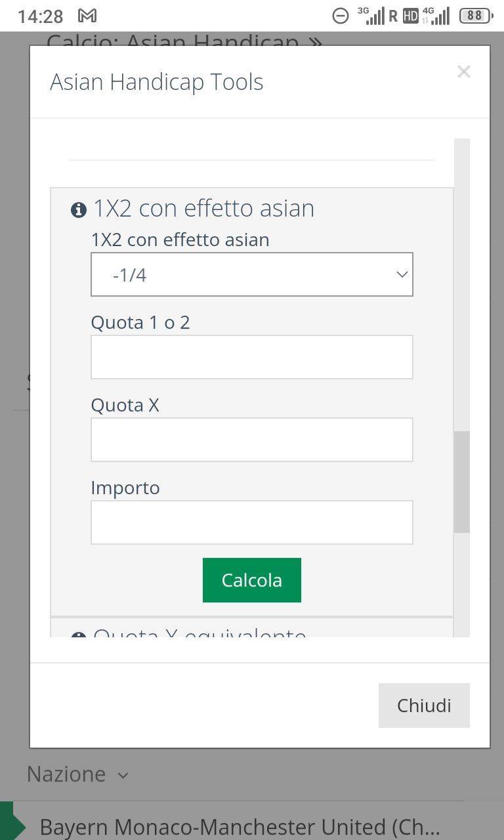Open the Gmail notification icon in status bar

87,16
